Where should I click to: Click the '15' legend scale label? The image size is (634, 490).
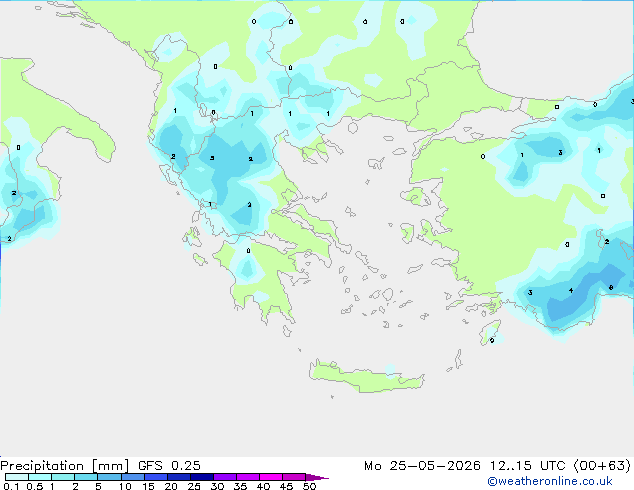click(148, 486)
